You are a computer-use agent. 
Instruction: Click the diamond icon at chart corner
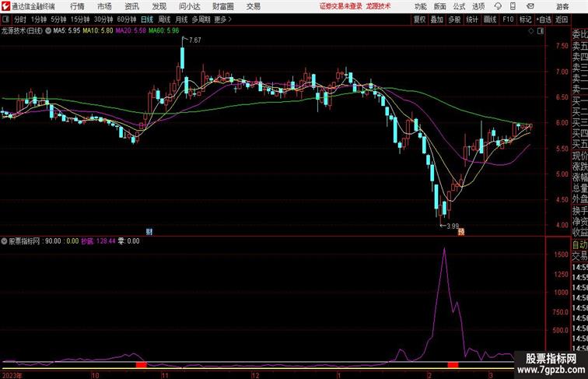tap(531, 31)
